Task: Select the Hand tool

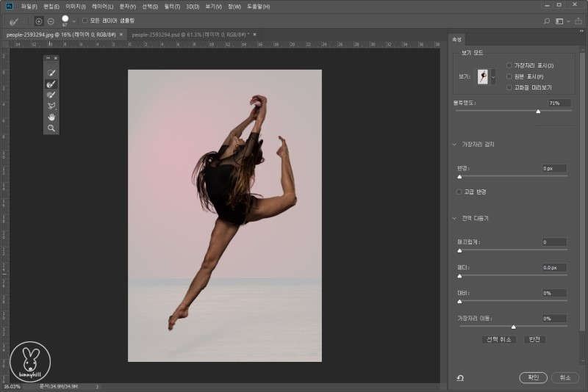Action: tap(51, 117)
